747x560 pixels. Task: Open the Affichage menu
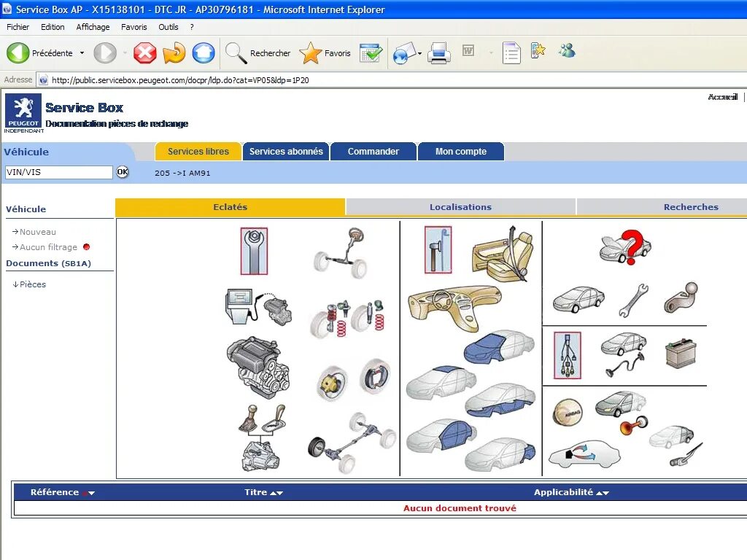coord(93,27)
